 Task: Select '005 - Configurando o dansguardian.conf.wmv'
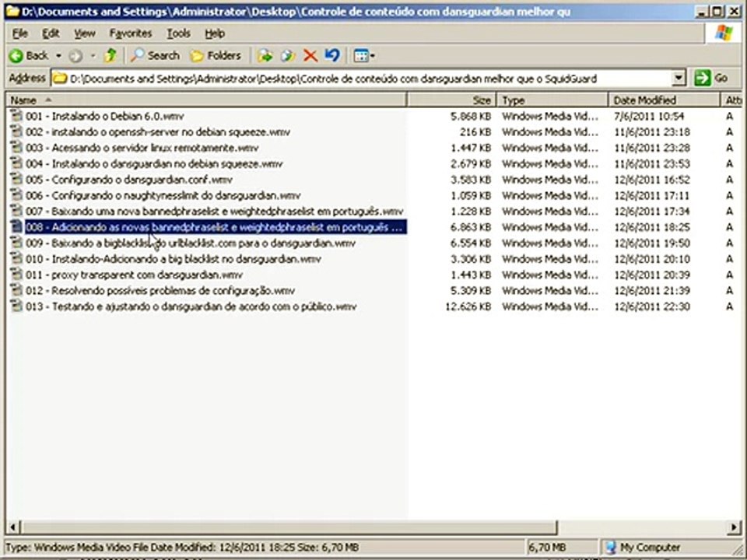[129, 180]
